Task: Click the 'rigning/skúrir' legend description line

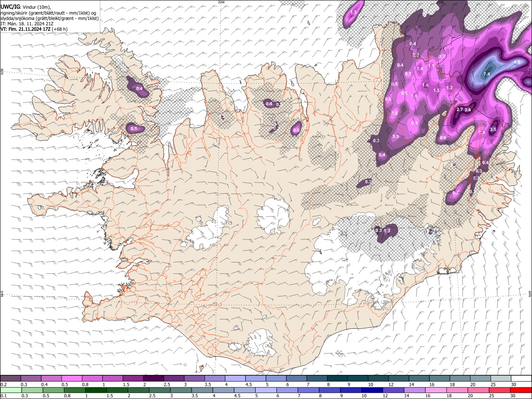Action: (48, 13)
